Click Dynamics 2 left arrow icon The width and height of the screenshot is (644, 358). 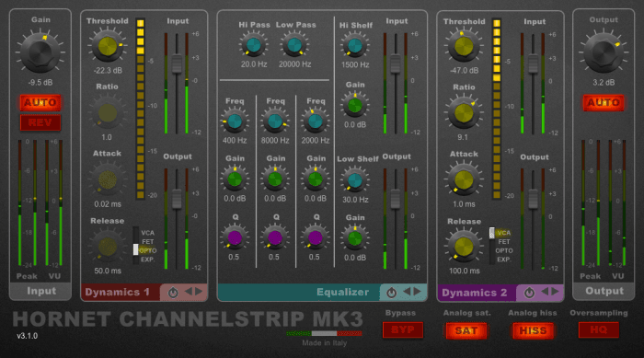click(545, 292)
